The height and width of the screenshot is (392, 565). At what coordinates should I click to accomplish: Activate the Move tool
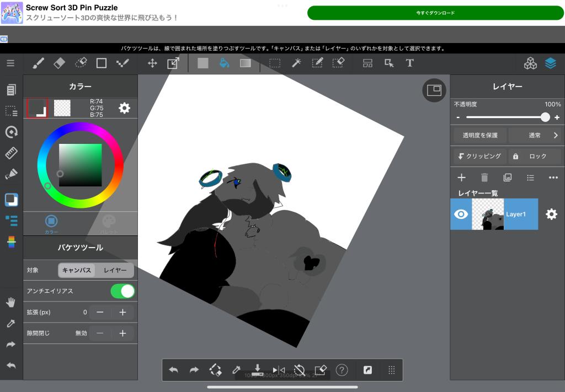click(152, 63)
